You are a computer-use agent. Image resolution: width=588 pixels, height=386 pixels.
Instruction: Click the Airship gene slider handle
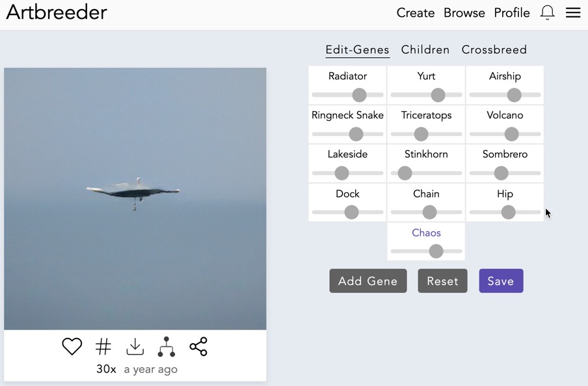tap(514, 95)
